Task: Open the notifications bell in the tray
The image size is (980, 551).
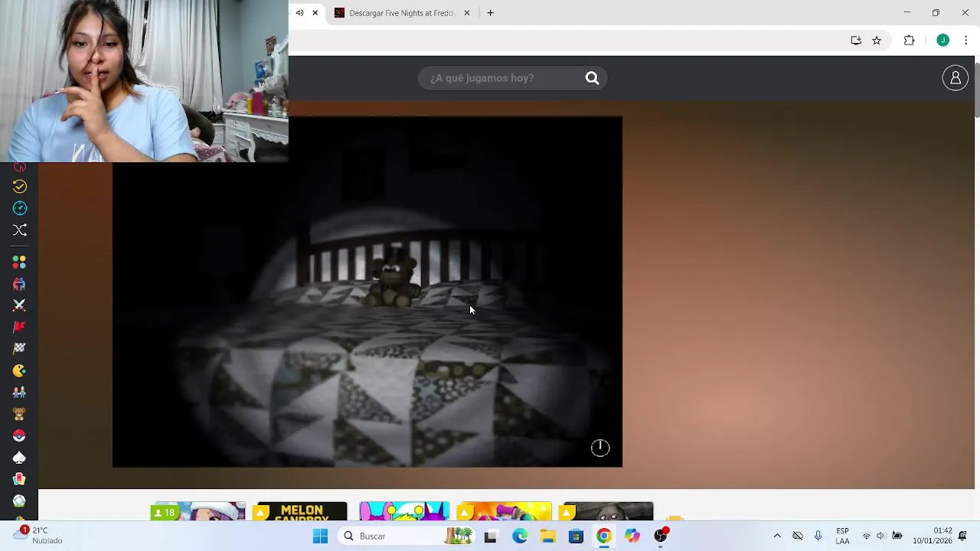Action: (x=963, y=536)
